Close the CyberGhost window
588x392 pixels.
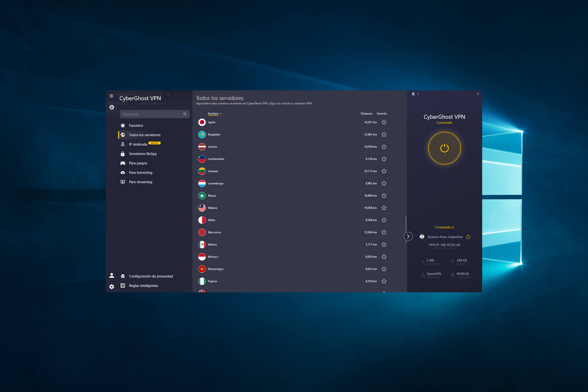(478, 94)
